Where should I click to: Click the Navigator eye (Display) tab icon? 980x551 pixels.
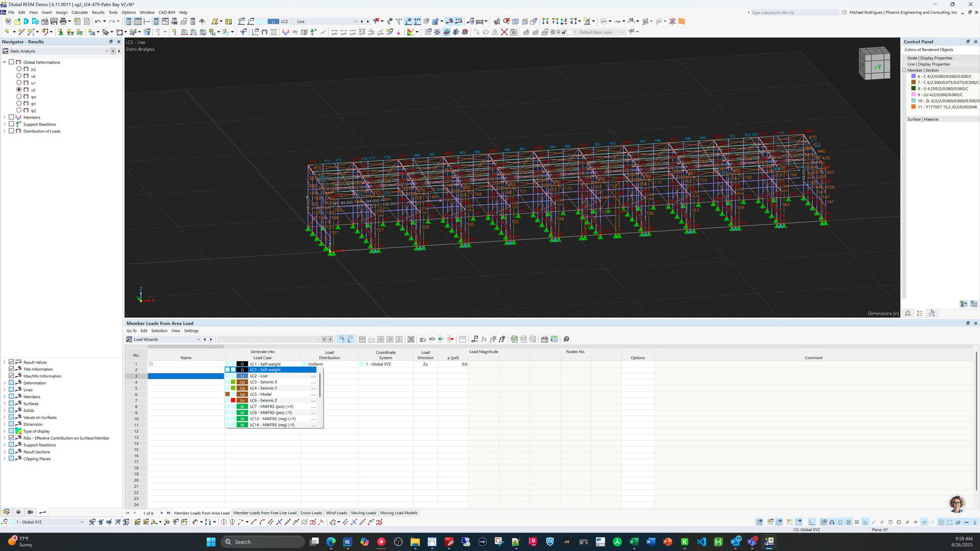[x=18, y=512]
